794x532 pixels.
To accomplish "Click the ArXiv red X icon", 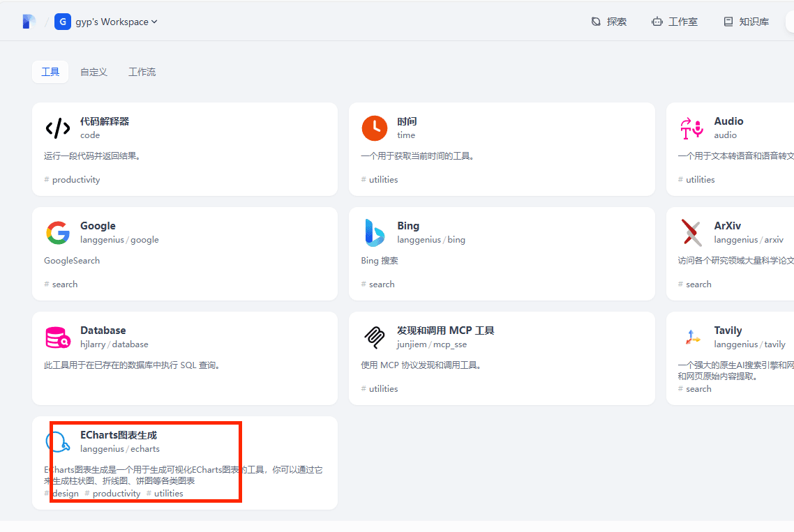I will [691, 233].
